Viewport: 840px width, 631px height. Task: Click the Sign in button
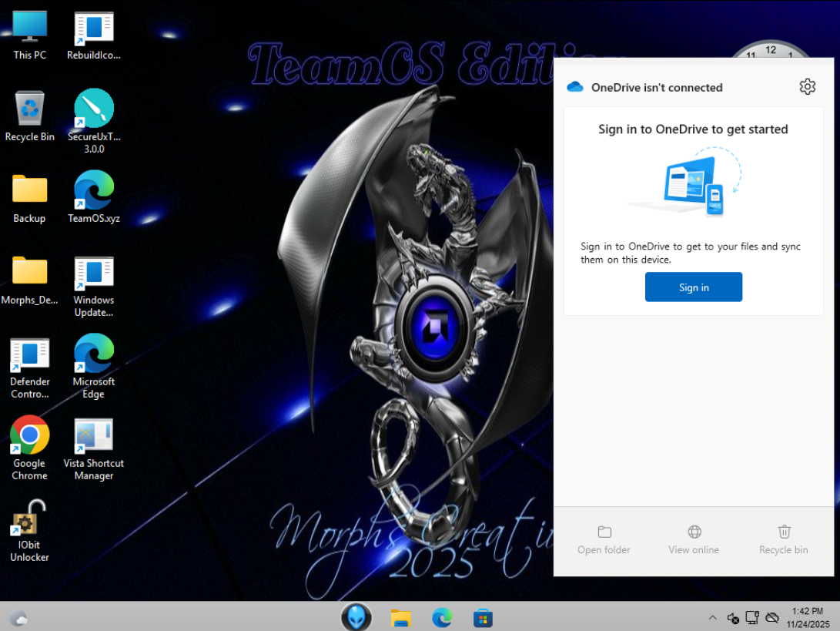(693, 287)
